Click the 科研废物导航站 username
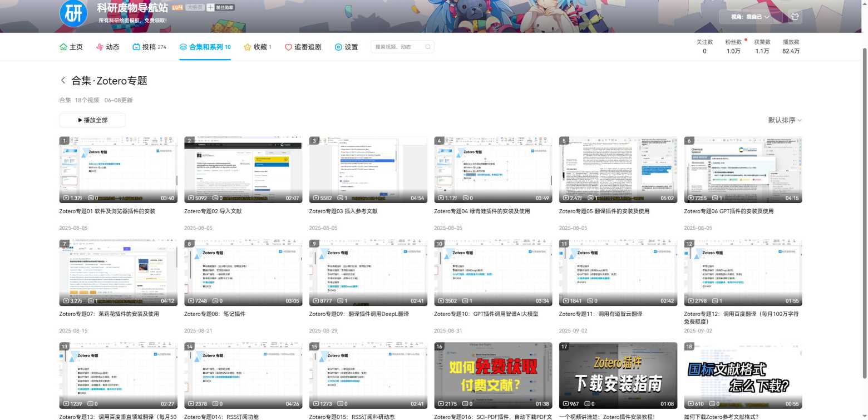The image size is (868, 420). point(132,8)
